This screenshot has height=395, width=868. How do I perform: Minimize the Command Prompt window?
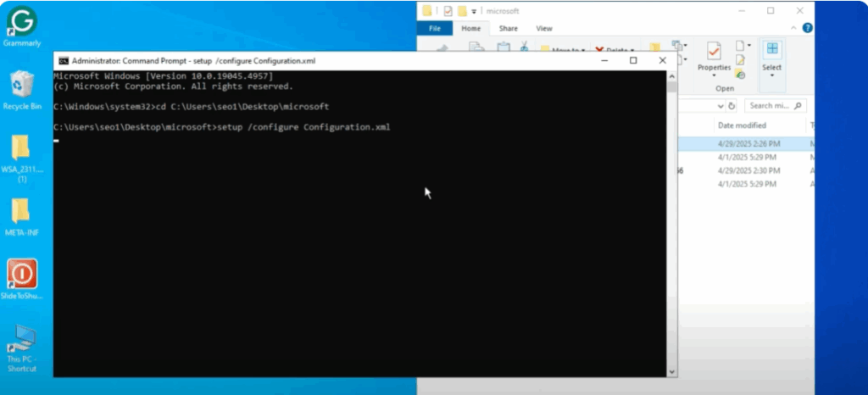coord(605,60)
